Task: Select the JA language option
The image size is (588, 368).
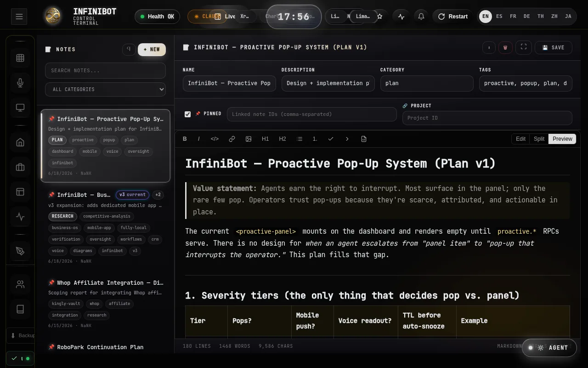Action: tap(568, 17)
